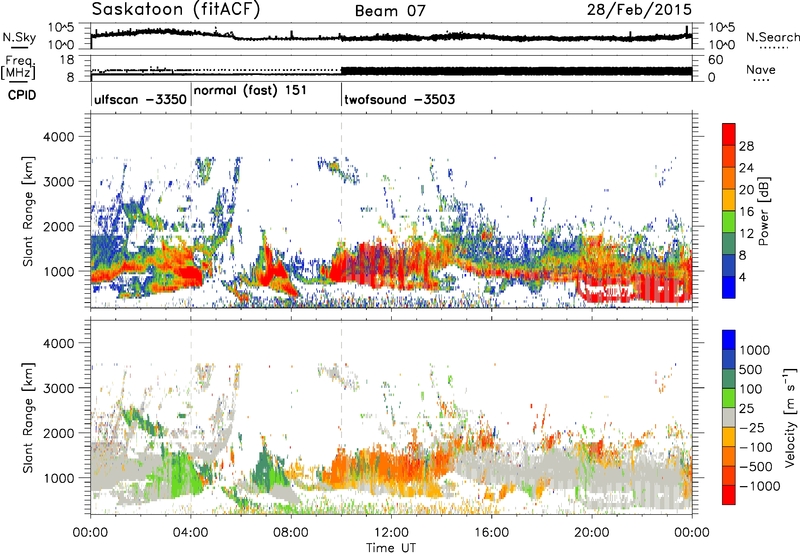The width and height of the screenshot is (800, 554).
Task: Click the '4000' tick on the power panel
Action: (x=58, y=137)
